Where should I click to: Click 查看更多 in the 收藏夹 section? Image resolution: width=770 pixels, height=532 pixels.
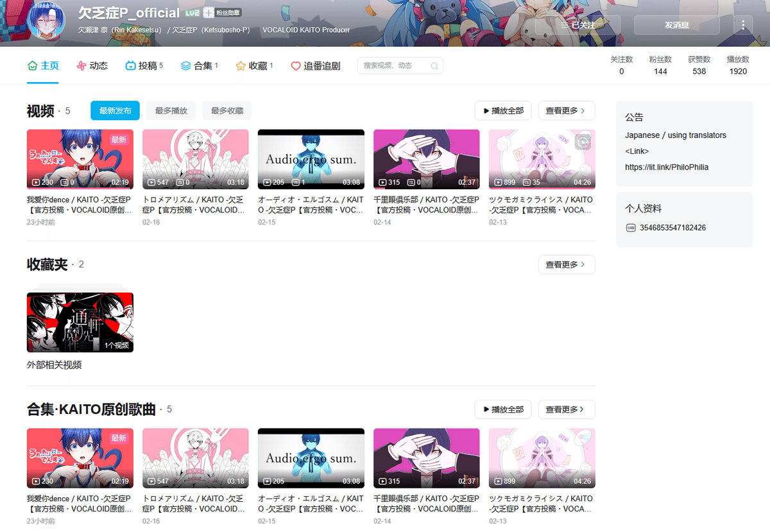[x=567, y=264]
